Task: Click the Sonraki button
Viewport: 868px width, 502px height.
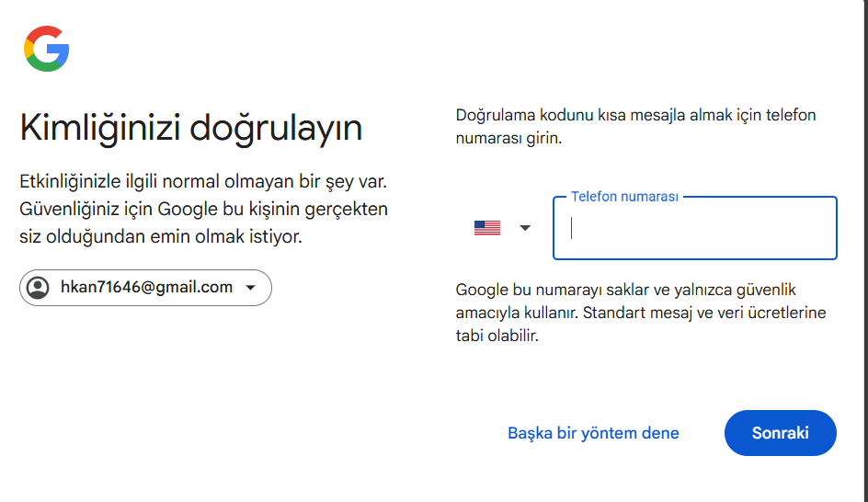Action: coord(781,433)
